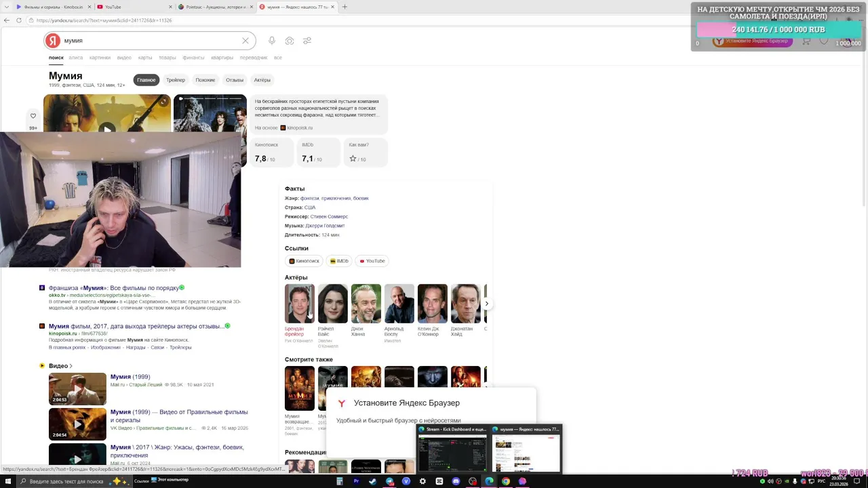This screenshot has height=488, width=868.
Task: Select the Отзывы pill
Action: 235,80
